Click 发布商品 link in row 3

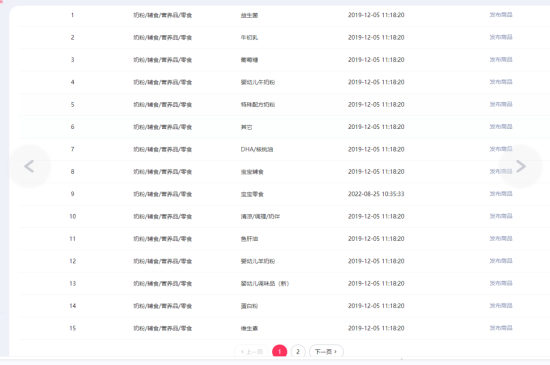501,60
